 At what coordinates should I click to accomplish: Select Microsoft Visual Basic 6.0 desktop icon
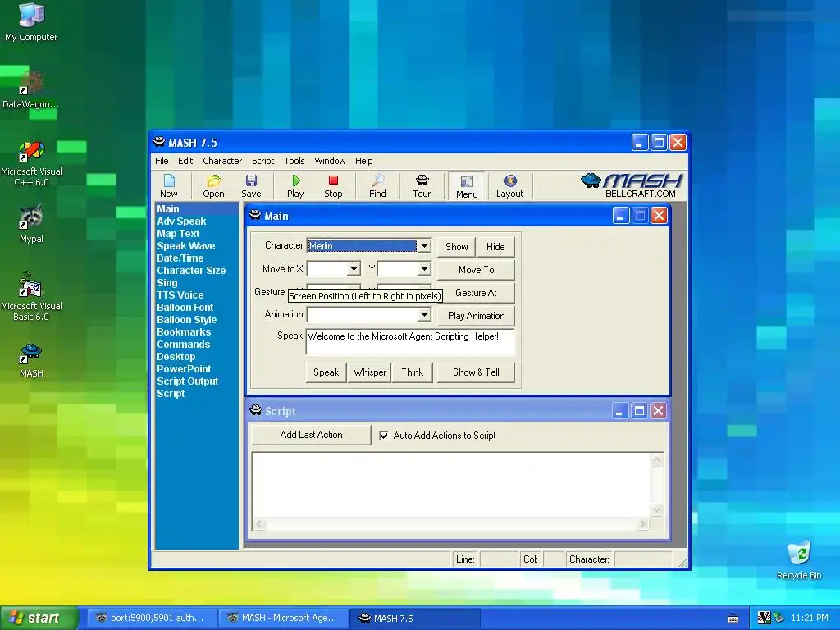pyautogui.click(x=31, y=297)
